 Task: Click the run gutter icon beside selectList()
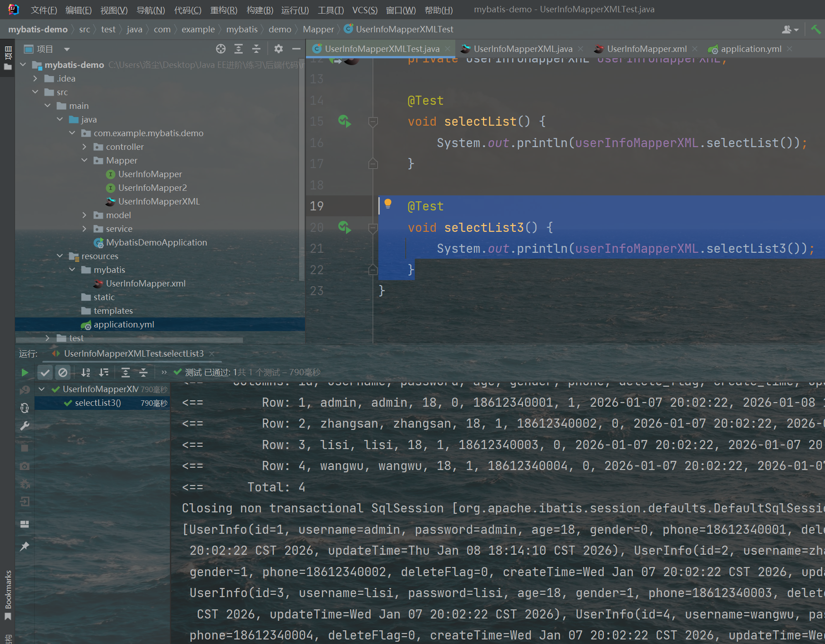[x=345, y=121]
